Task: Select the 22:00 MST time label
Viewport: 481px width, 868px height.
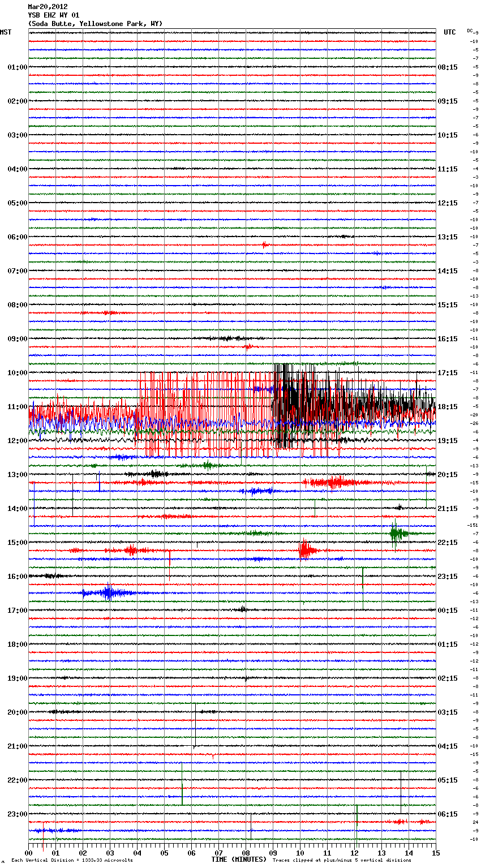Action: tap(18, 780)
